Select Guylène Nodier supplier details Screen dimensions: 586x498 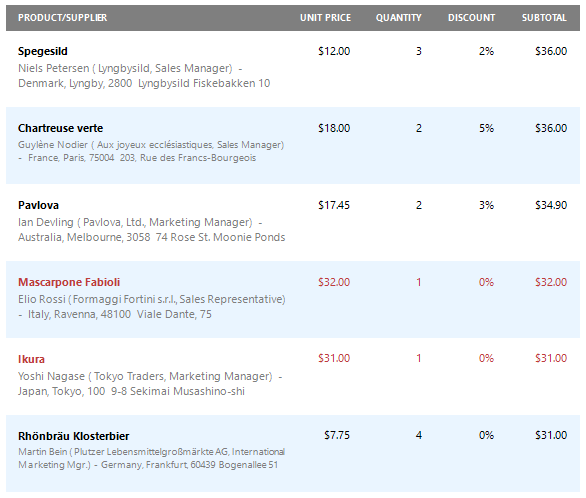click(151, 151)
